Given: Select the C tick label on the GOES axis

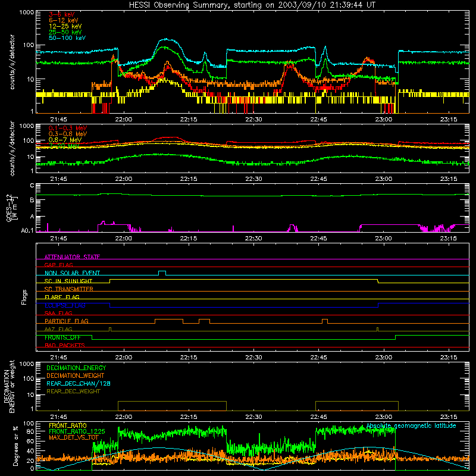Looking at the screenshot, I should [32, 186].
